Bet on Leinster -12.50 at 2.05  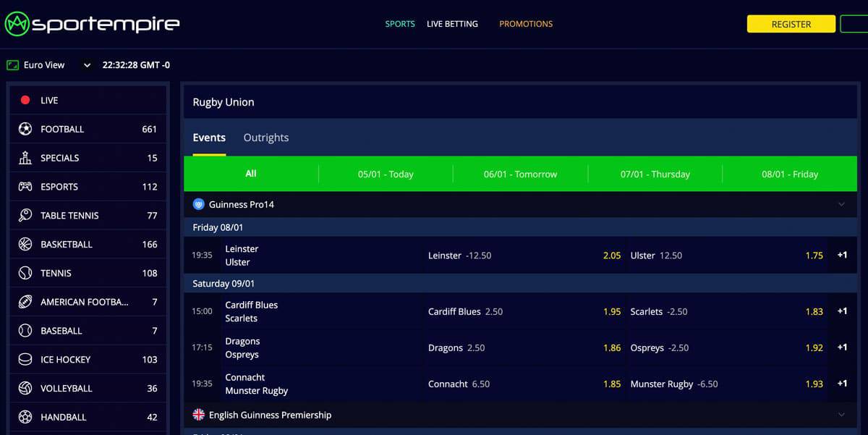524,255
